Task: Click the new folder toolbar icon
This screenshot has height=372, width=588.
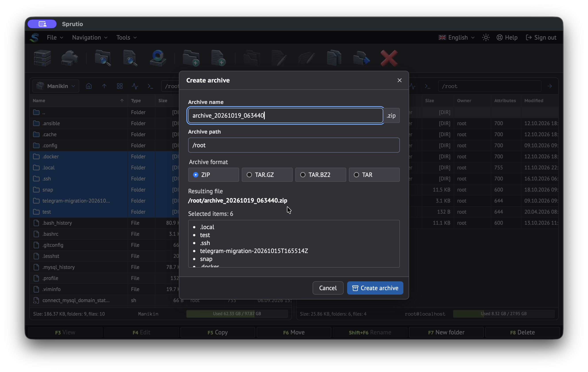Action: [x=191, y=58]
